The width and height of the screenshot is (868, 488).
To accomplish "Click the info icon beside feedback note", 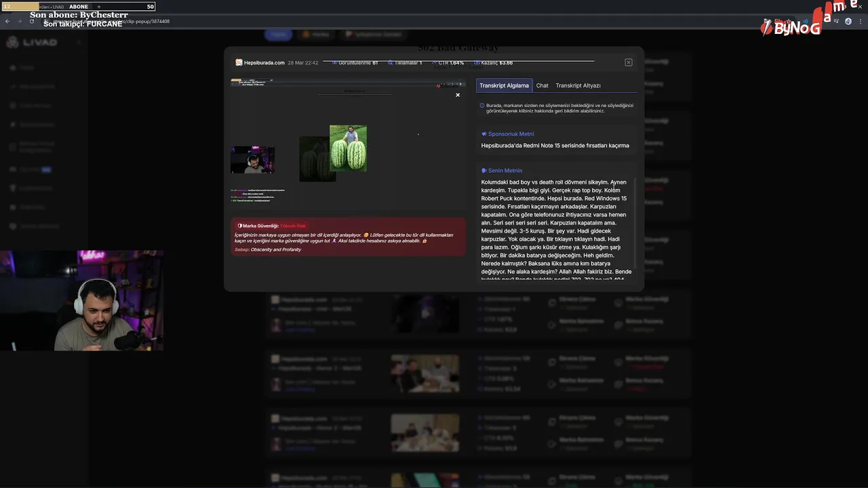I will (x=482, y=106).
